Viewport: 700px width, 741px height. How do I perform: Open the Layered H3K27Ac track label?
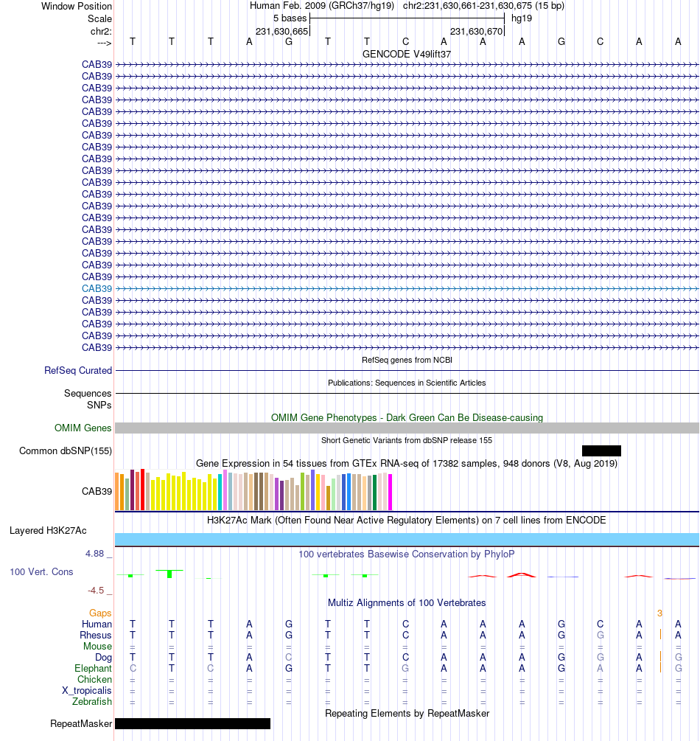pyautogui.click(x=48, y=531)
